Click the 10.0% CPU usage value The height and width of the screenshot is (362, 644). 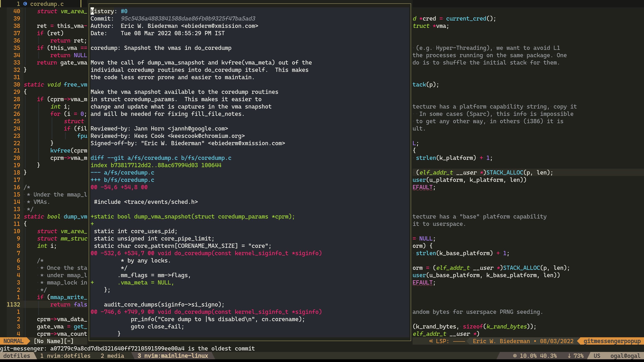click(528, 356)
